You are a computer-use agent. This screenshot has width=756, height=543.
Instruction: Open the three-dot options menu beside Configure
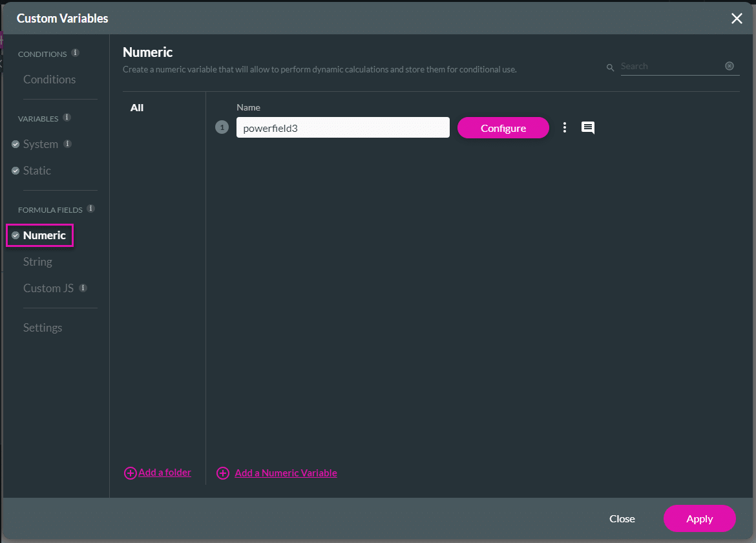pyautogui.click(x=565, y=127)
